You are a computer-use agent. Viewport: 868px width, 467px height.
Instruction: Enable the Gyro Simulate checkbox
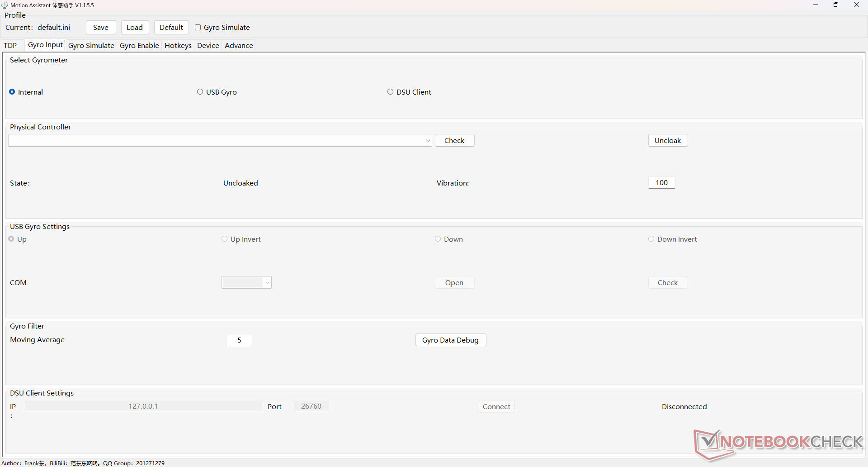198,28
